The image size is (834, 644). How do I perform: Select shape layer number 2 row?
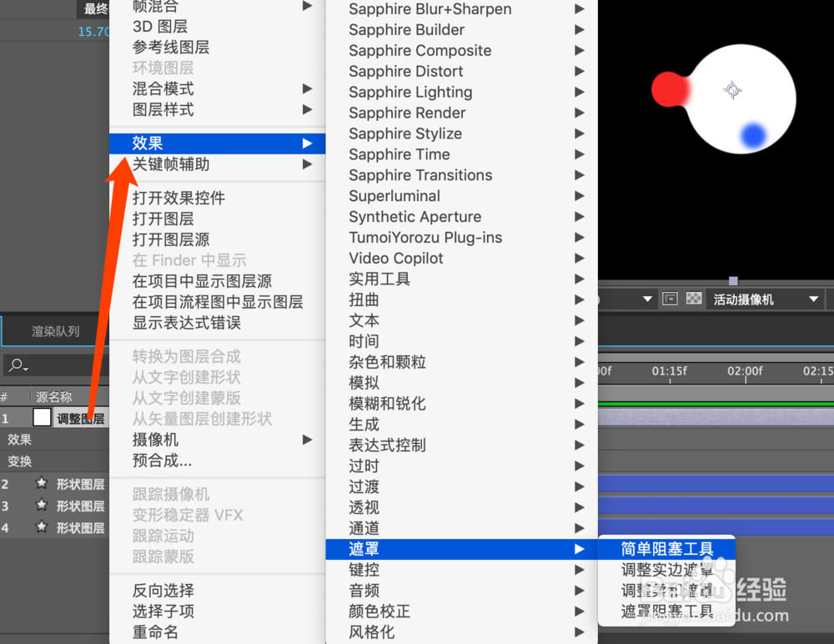[x=54, y=484]
